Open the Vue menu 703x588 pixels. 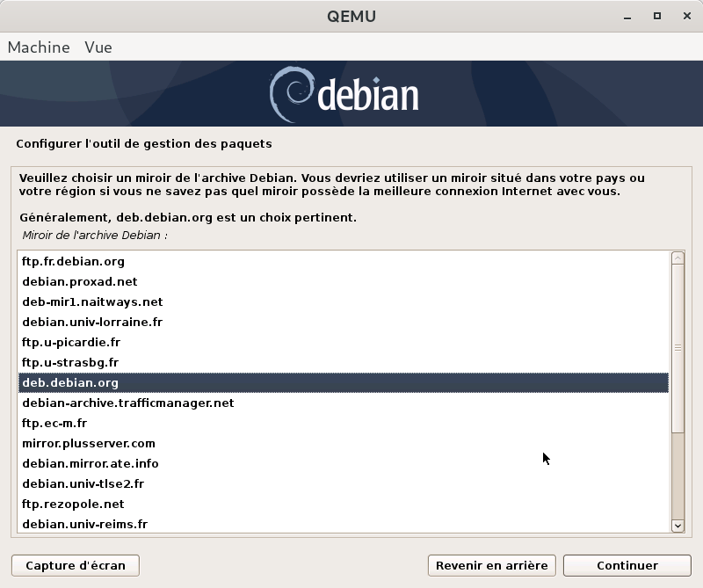tap(98, 47)
